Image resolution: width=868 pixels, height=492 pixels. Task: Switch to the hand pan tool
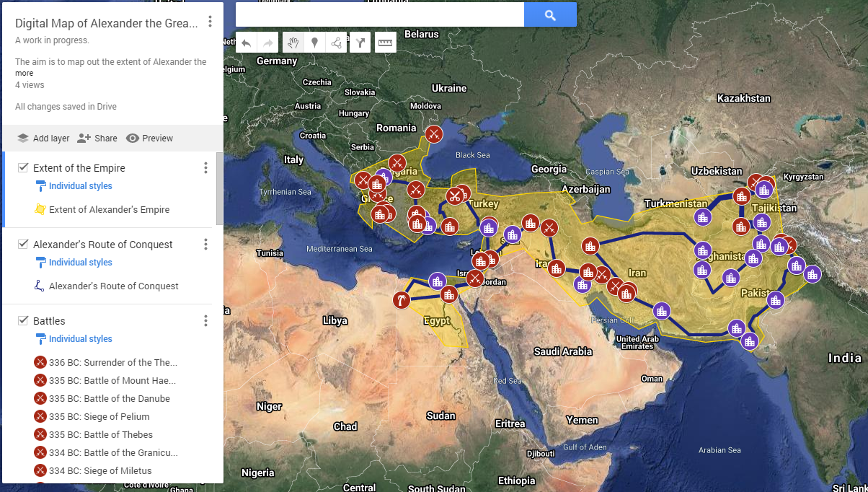coord(293,42)
